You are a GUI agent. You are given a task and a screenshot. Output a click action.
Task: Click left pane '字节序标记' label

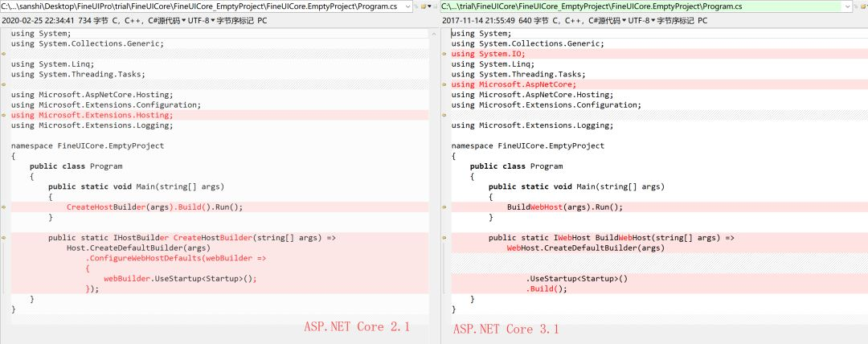(x=235, y=21)
